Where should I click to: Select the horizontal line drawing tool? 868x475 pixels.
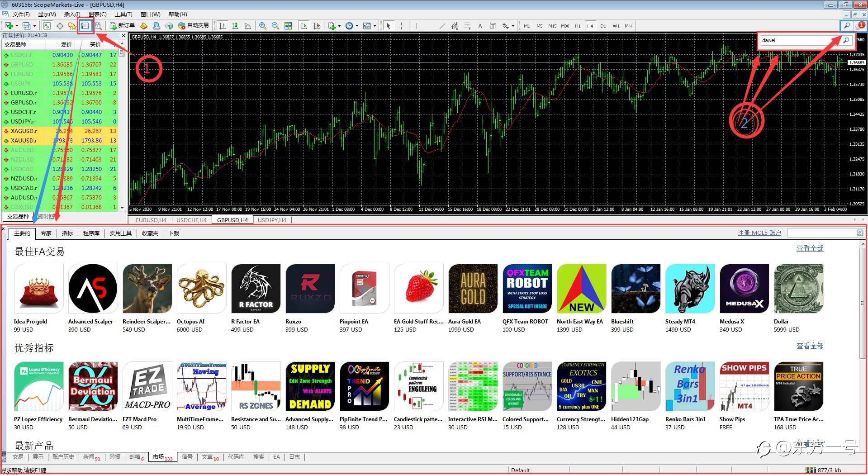click(429, 26)
